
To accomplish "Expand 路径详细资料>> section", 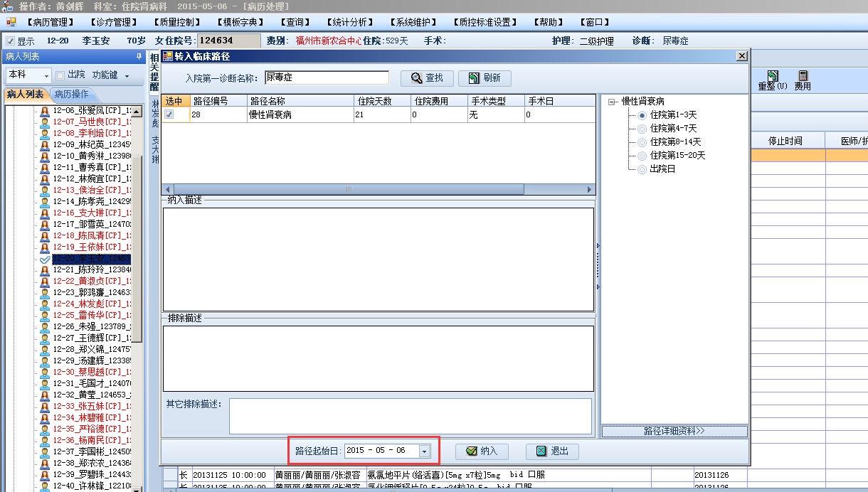I will 674,431.
